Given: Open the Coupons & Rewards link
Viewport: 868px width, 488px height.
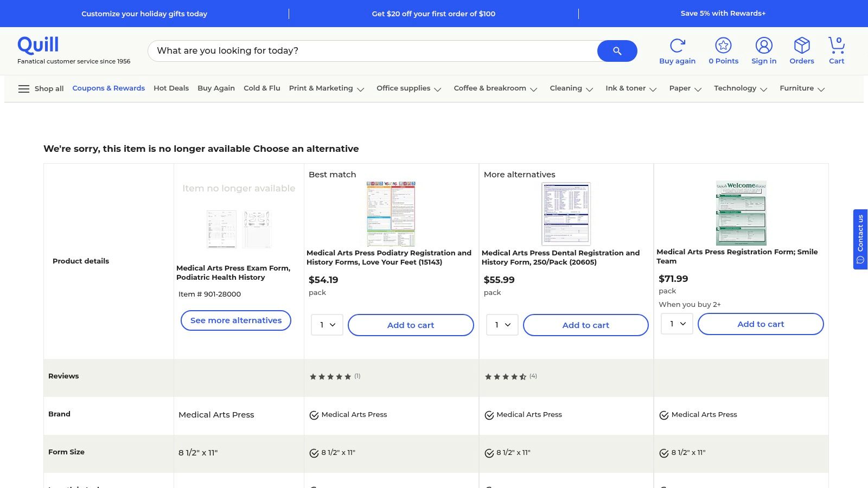Looking at the screenshot, I should [x=108, y=88].
